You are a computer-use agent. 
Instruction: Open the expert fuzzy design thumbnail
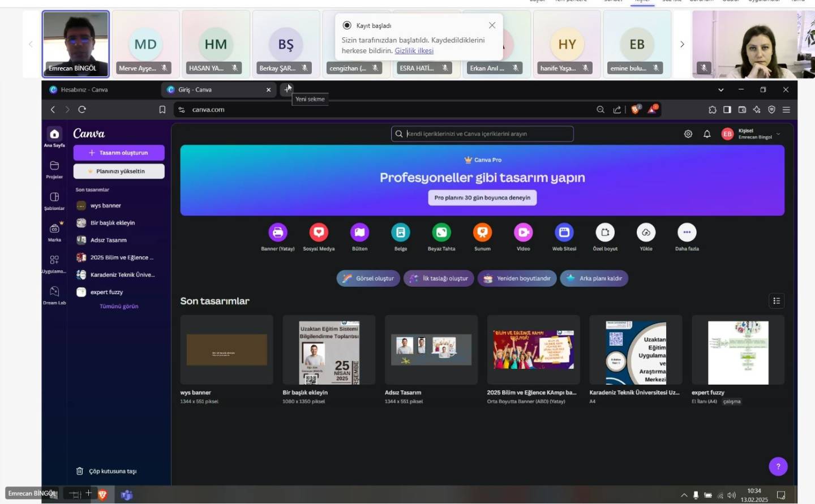738,350
